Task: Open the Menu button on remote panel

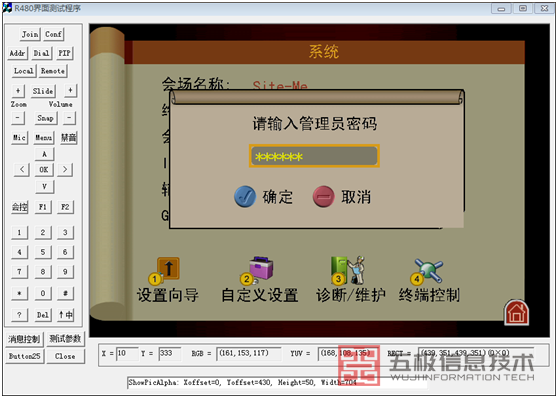Action: pos(44,137)
